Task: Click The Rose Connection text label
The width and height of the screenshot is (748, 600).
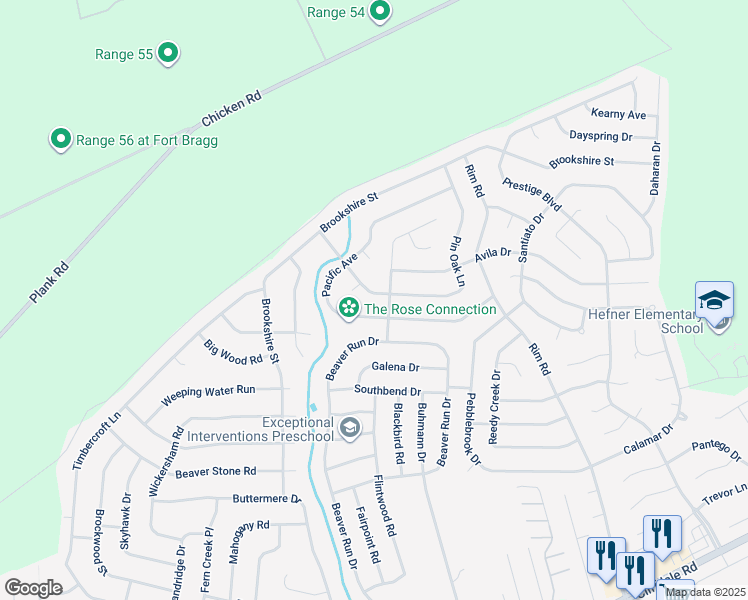Action: (x=430, y=309)
